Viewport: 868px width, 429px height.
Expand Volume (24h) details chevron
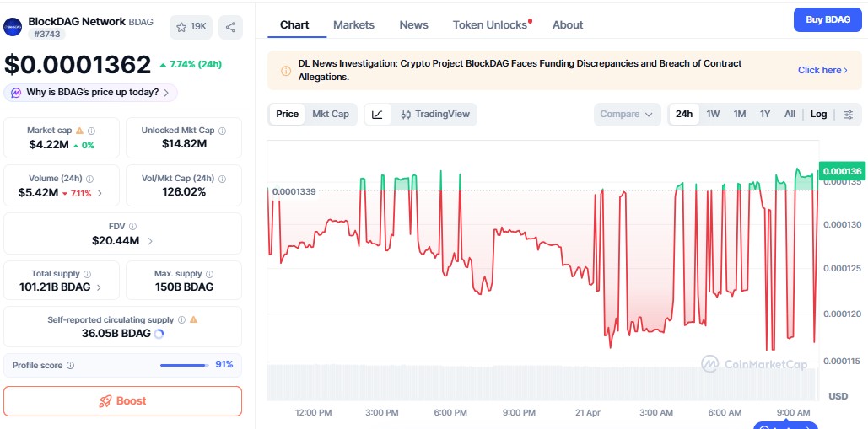(100, 194)
